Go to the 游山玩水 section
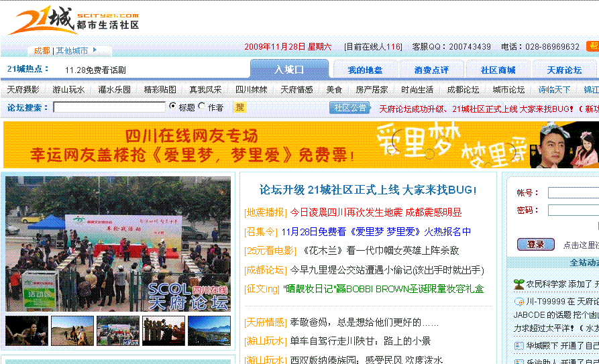 (68, 90)
